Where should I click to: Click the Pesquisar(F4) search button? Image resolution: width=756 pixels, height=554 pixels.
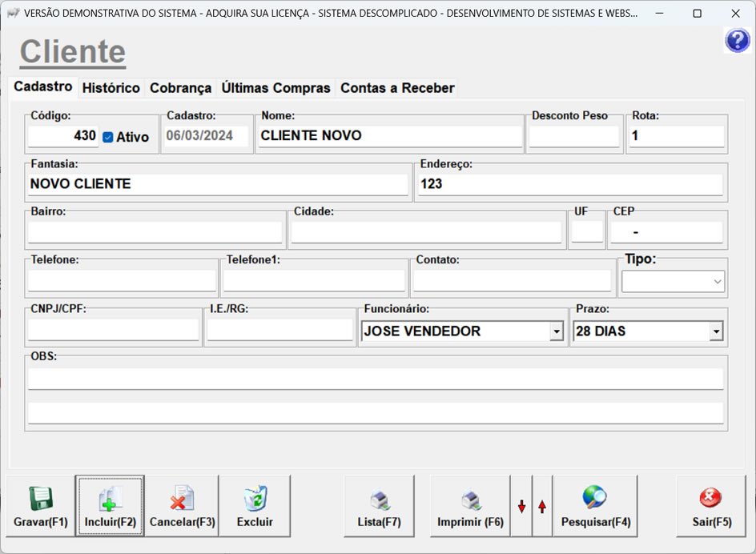click(596, 506)
